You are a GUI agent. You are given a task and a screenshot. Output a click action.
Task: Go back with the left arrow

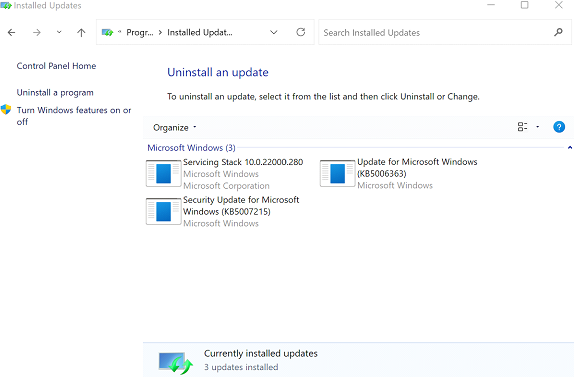[x=11, y=33]
